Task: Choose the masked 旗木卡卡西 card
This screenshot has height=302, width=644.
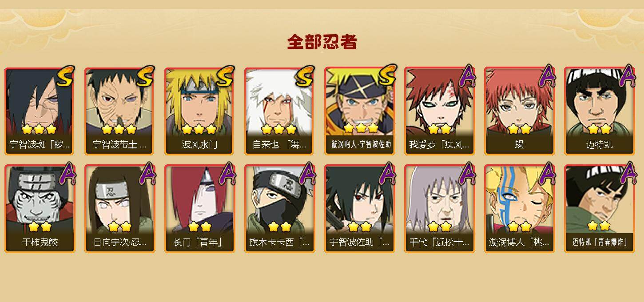Action: point(280,209)
